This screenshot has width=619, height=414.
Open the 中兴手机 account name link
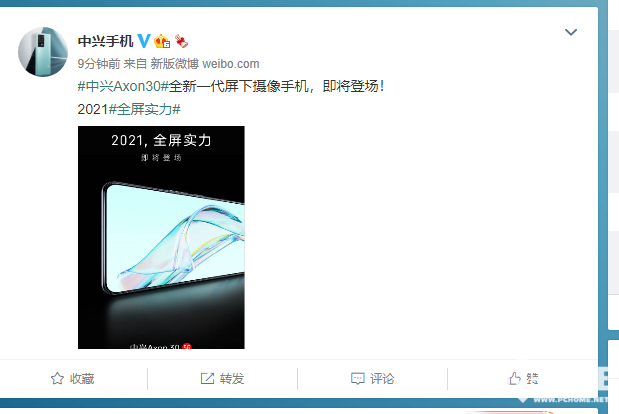(105, 41)
